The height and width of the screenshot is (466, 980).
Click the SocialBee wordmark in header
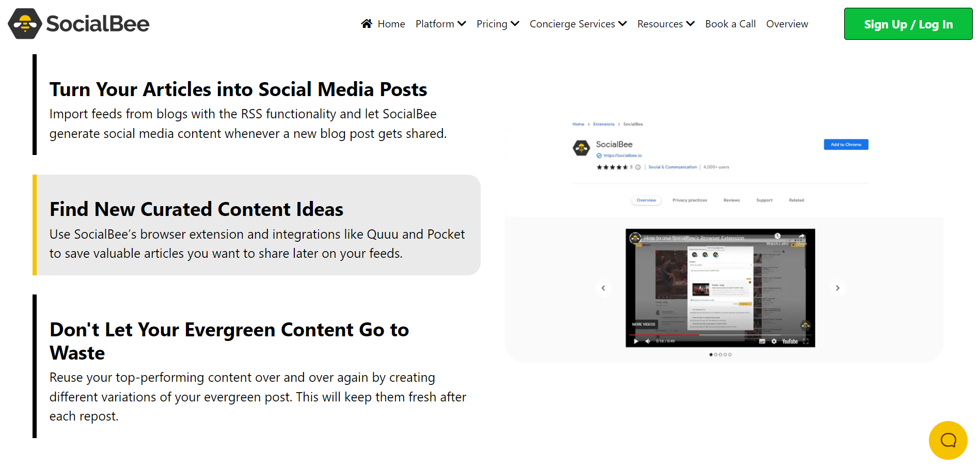(98, 24)
